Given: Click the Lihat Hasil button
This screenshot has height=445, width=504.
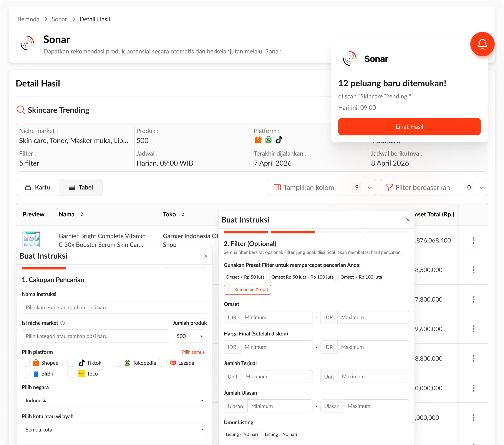Looking at the screenshot, I should pos(409,127).
